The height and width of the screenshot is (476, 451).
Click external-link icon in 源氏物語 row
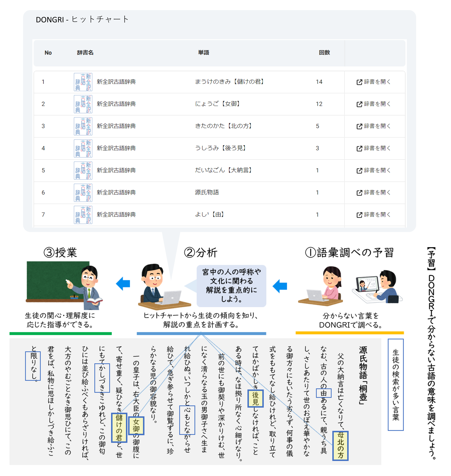click(359, 193)
